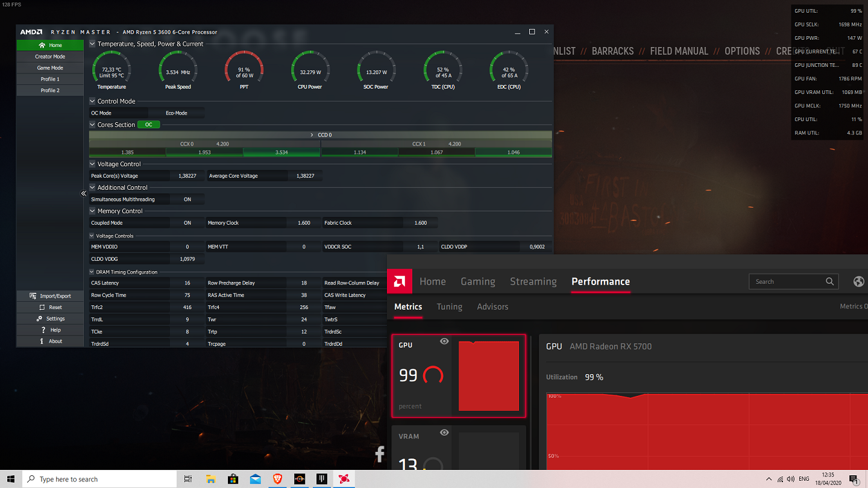Open the Home tab in Radeon Software
The image size is (868, 488).
tap(433, 281)
